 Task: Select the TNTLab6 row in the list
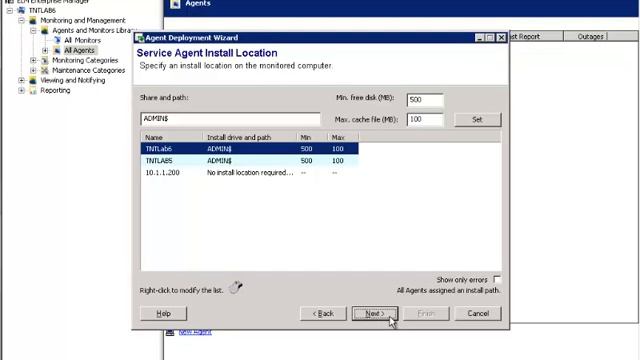pos(249,149)
